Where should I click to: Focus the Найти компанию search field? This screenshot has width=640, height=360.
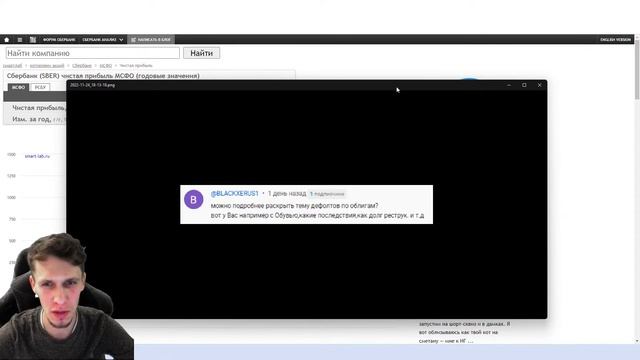click(93, 53)
